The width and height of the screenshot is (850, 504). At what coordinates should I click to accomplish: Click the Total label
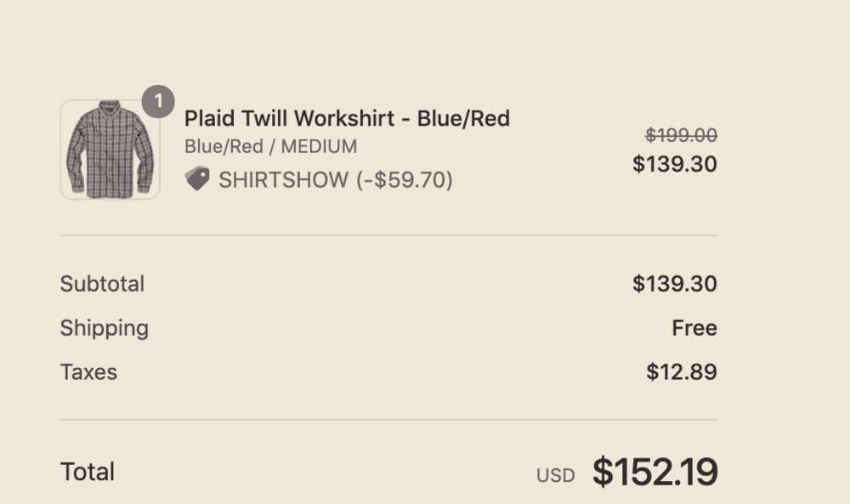tap(88, 472)
